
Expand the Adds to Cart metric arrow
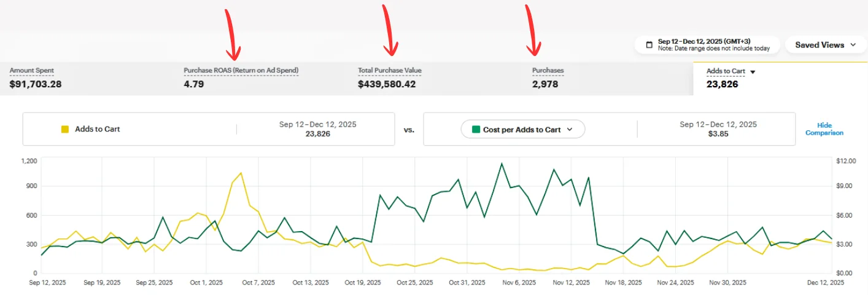pyautogui.click(x=753, y=71)
